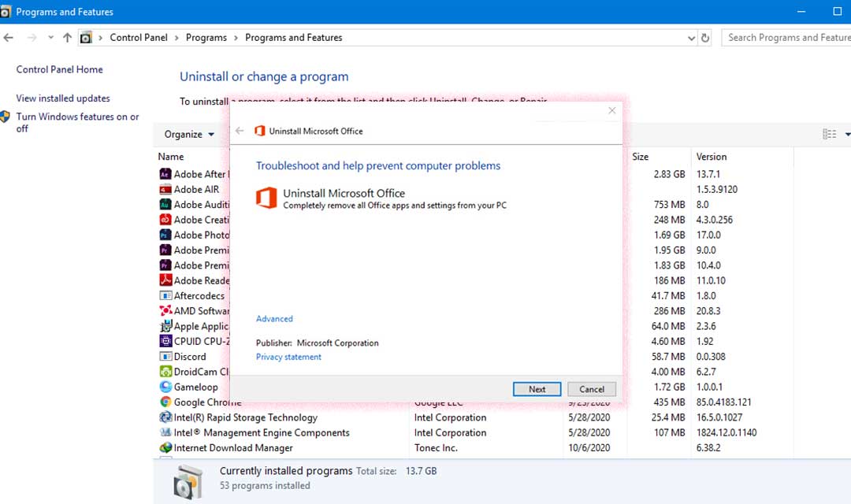Click the Gameloop program icon

click(165, 387)
